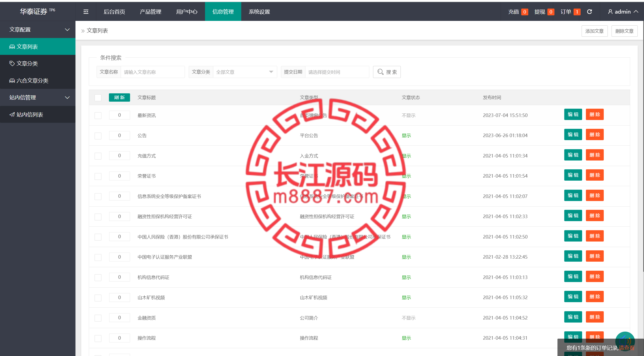This screenshot has width=644, height=356.
Task: Check the box for 公告 row
Action: tap(98, 136)
